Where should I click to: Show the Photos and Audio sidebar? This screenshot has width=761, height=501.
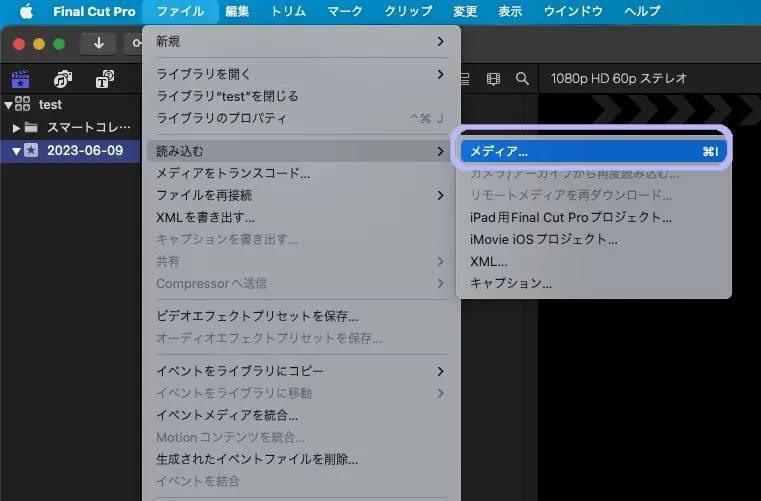coord(63,79)
